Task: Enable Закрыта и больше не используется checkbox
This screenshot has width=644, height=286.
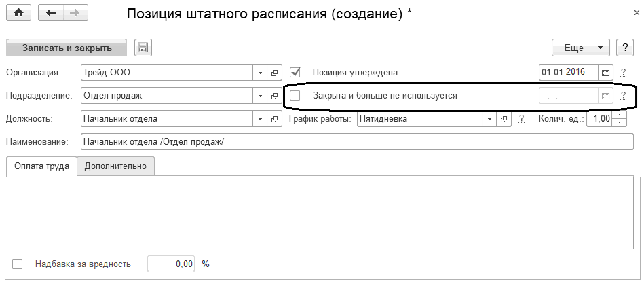Action: (x=295, y=96)
